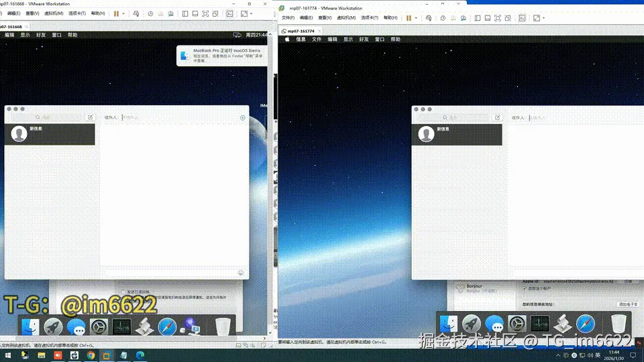The height and width of the screenshot is (362, 644).
Task: Open 信息 menu in right macOS menu bar
Action: tap(301, 40)
